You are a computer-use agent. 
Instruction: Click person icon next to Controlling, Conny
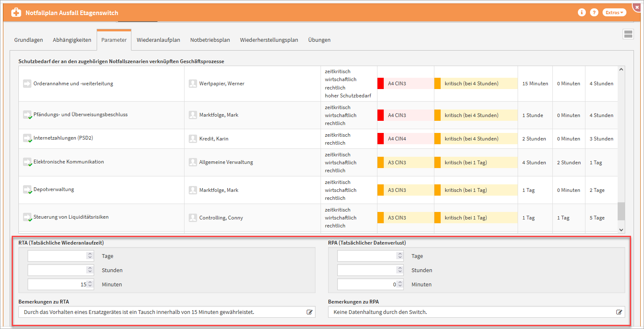(192, 218)
